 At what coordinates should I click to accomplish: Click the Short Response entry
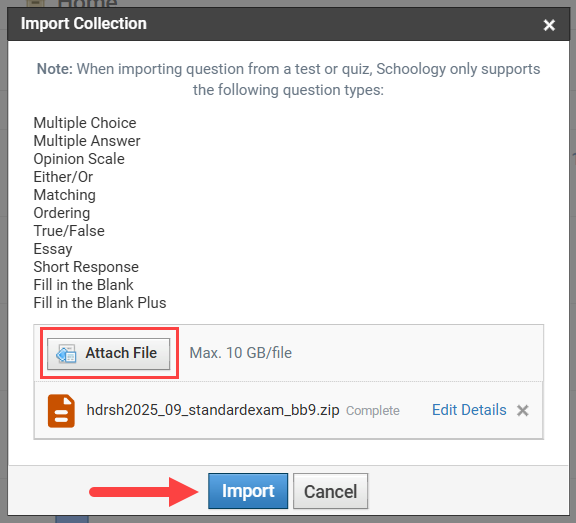click(x=86, y=267)
